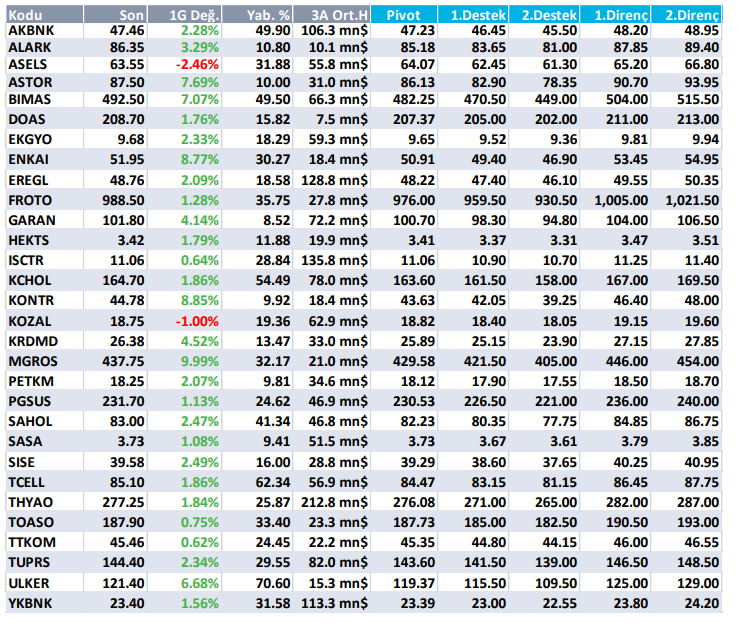Click the BIMAS stock code

click(x=28, y=100)
